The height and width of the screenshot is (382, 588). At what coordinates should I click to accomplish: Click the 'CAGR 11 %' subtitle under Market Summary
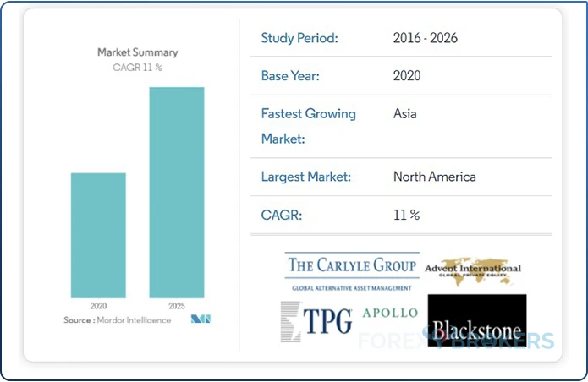coord(138,68)
